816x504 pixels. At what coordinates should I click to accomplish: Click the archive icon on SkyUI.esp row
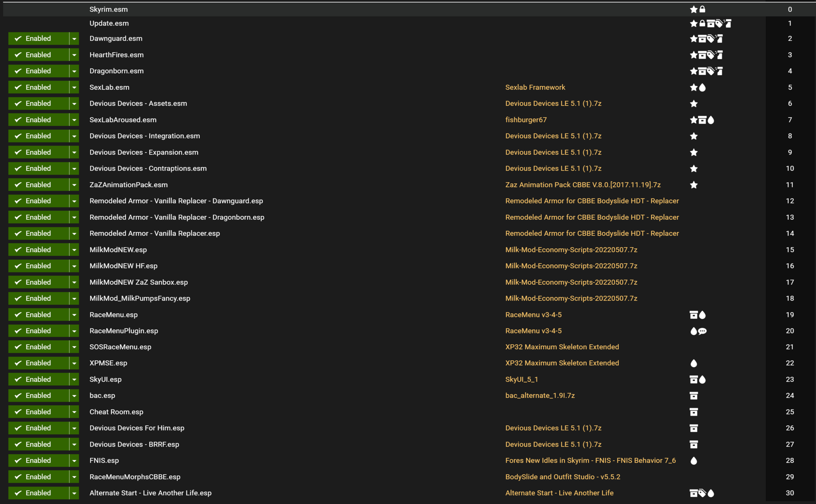click(x=694, y=379)
